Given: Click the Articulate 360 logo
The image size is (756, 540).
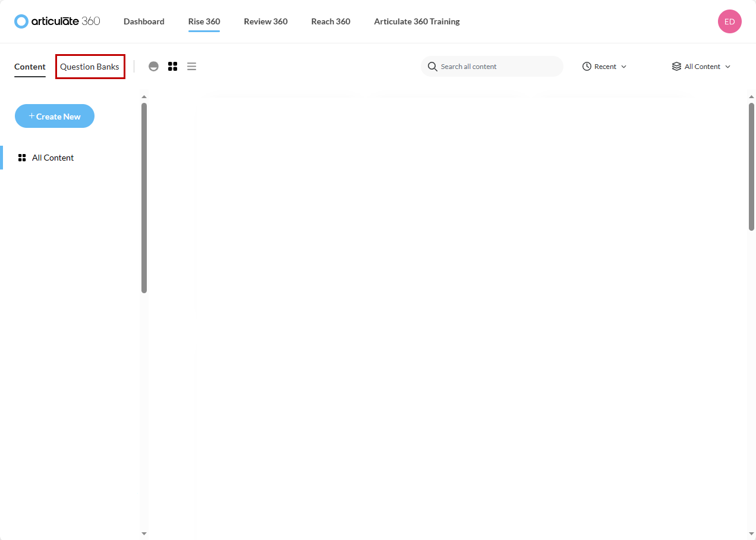Looking at the screenshot, I should (x=57, y=21).
